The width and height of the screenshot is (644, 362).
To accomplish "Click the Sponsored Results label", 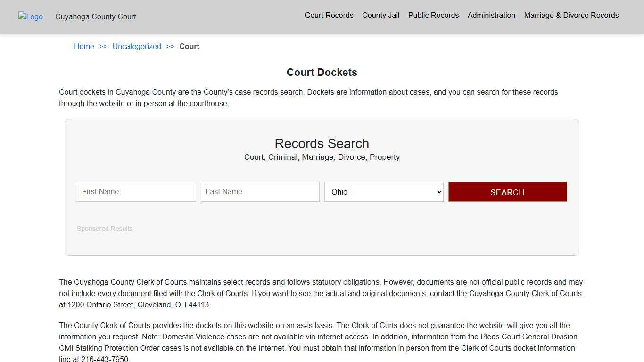I will (x=105, y=229).
